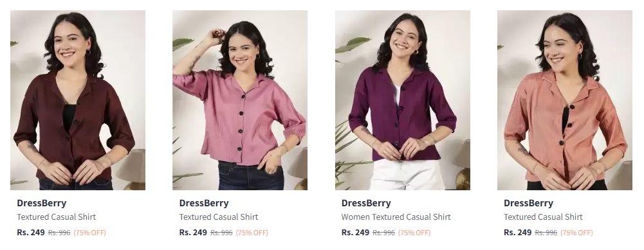The height and width of the screenshot is (250, 644).
Task: Click the 75% OFF label on fourth product
Action: (576, 233)
